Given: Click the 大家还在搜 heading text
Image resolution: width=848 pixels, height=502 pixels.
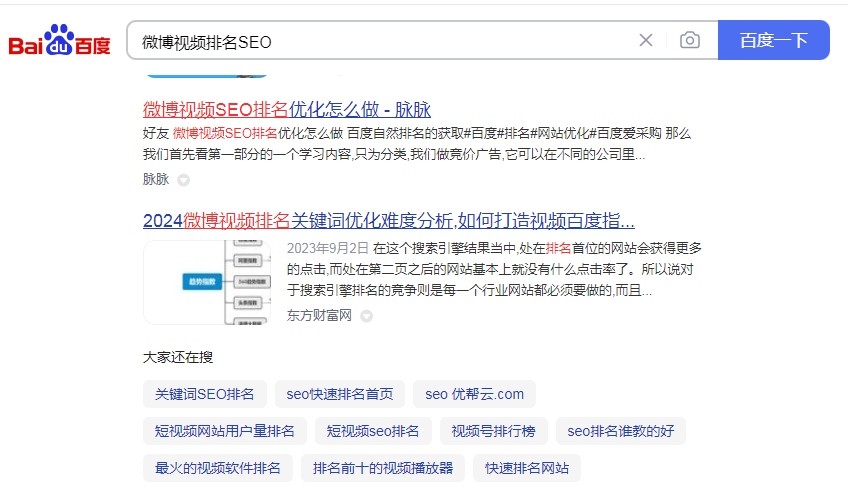Looking at the screenshot, I should point(178,357).
